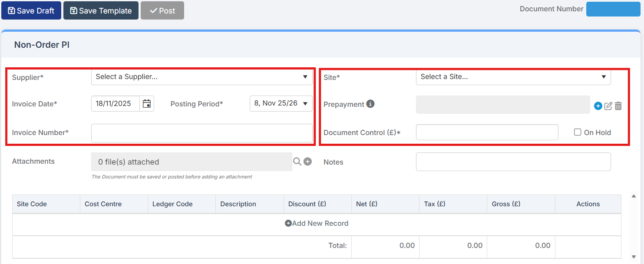Click the Invoice Number input field
644x264 pixels.
[x=201, y=133]
